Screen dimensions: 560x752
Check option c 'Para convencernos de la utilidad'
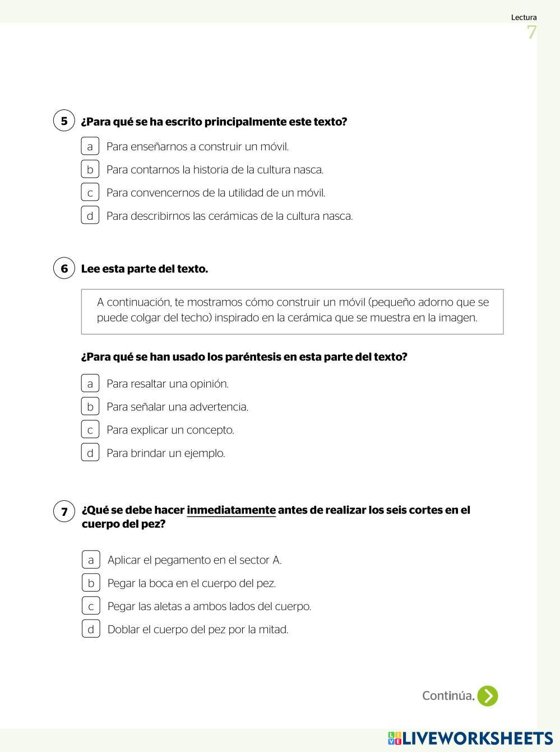click(90, 192)
